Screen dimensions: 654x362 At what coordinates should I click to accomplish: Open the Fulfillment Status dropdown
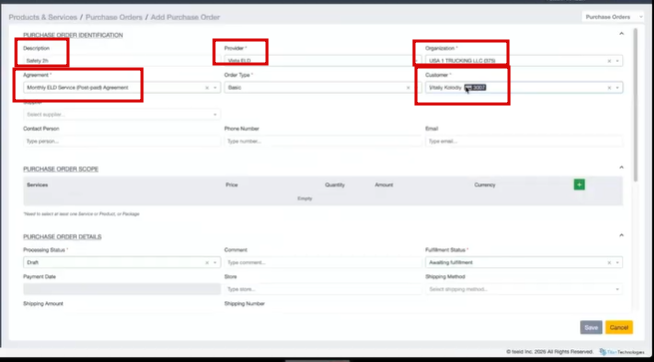click(617, 263)
